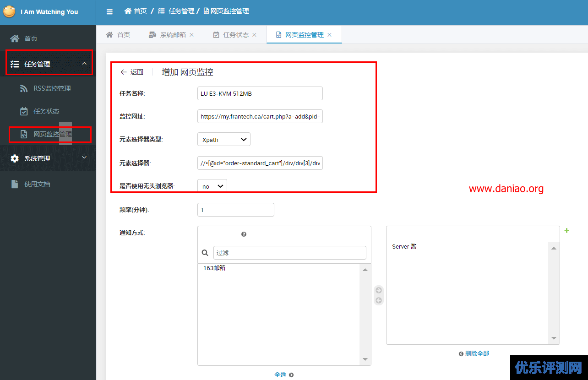Click the 首页 breadcrumb link
The height and width of the screenshot is (380, 588).
coord(141,11)
